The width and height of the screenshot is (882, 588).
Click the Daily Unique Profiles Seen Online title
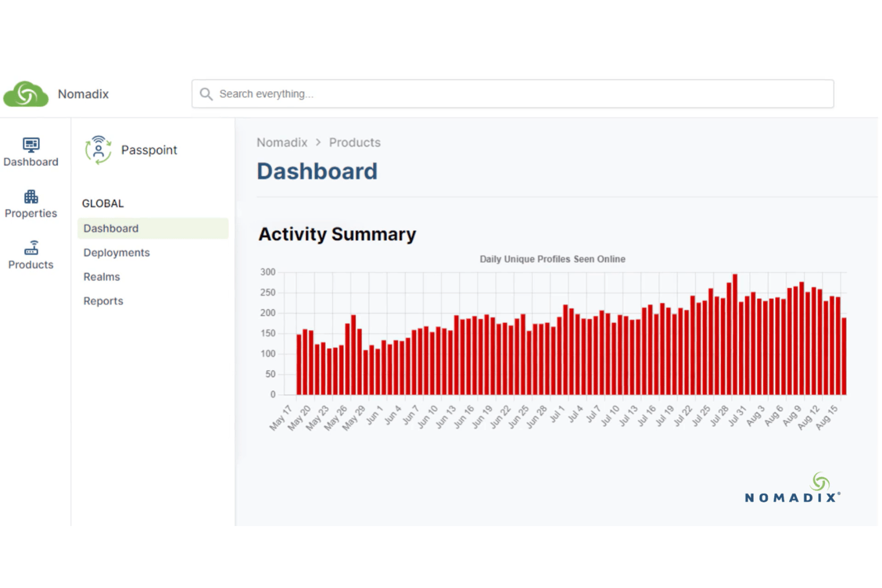click(x=552, y=259)
